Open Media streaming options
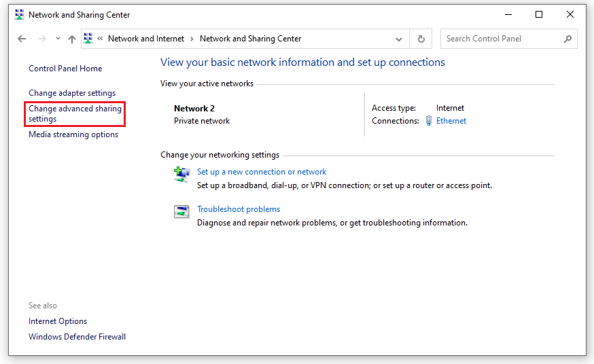This screenshot has height=364, width=594. (x=73, y=134)
